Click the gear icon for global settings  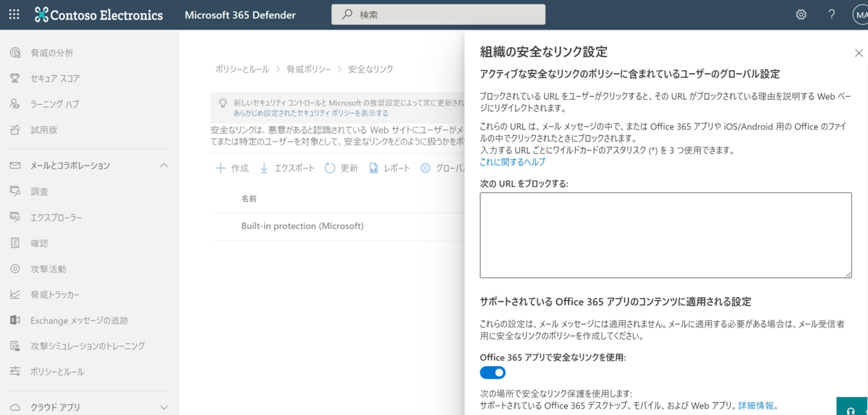click(425, 168)
